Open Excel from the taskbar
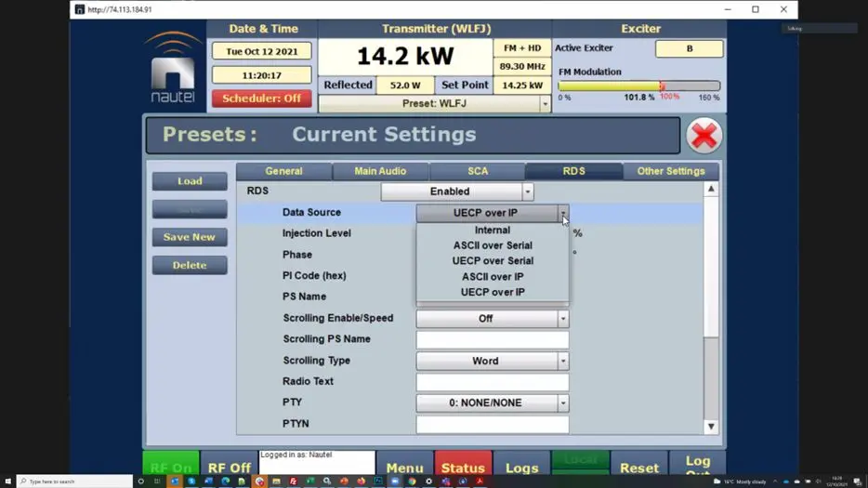This screenshot has height=488, width=868. [310, 481]
